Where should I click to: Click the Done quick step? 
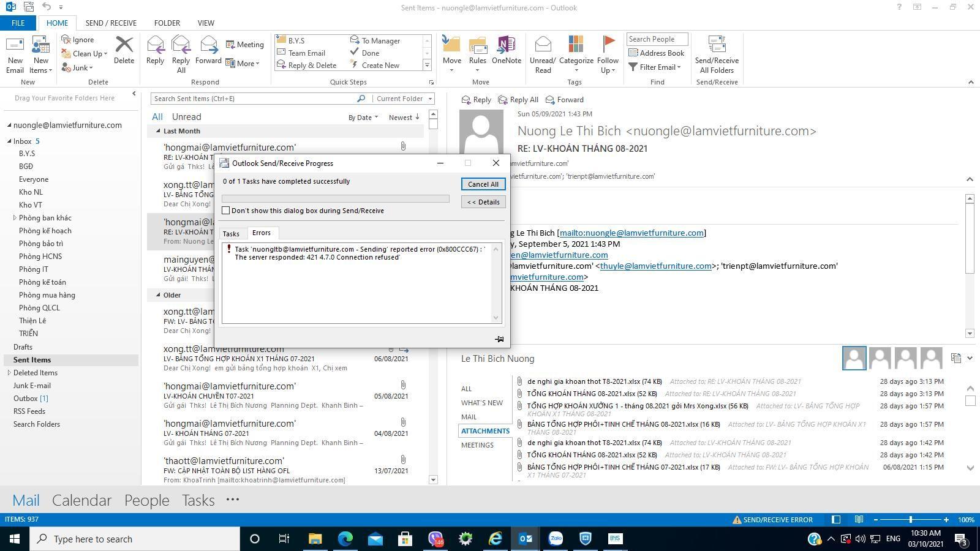(x=364, y=53)
